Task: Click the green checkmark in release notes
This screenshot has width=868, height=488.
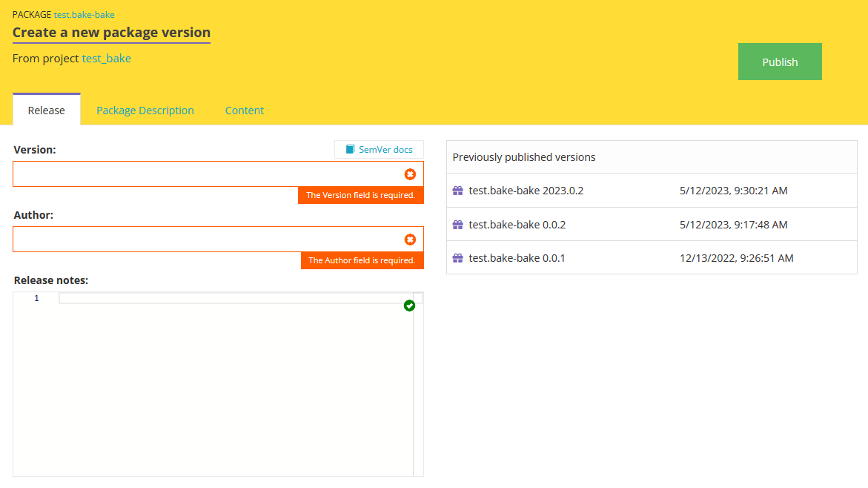Action: 410,306
